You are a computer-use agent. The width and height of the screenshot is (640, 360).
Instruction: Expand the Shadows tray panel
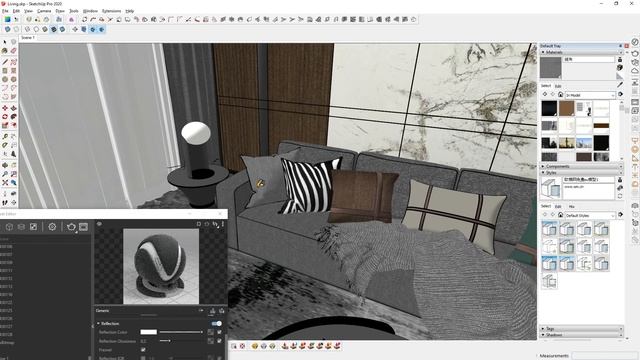[543, 335]
